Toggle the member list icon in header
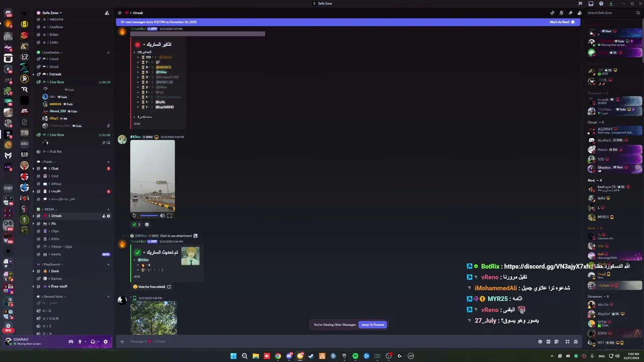The width and height of the screenshot is (644, 362). point(580,13)
